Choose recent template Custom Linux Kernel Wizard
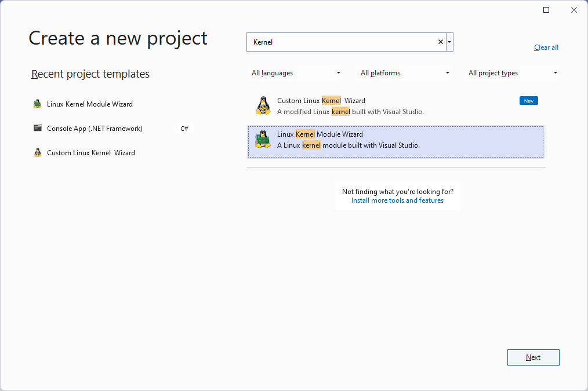This screenshot has width=588, height=391. 112,153
